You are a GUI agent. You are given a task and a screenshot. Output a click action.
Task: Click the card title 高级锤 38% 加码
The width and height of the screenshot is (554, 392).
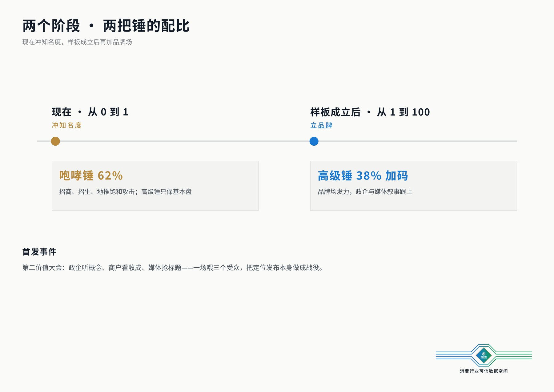(x=363, y=176)
